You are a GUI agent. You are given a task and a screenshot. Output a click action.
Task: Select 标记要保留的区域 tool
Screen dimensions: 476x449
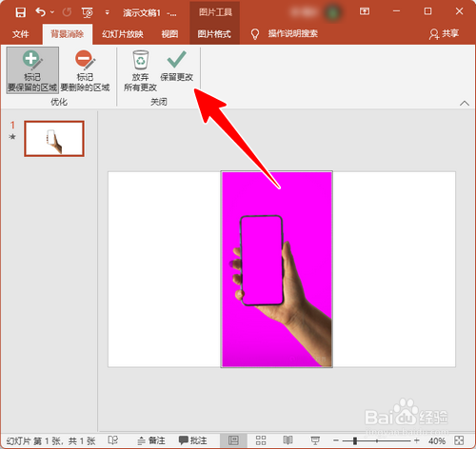tap(32, 70)
